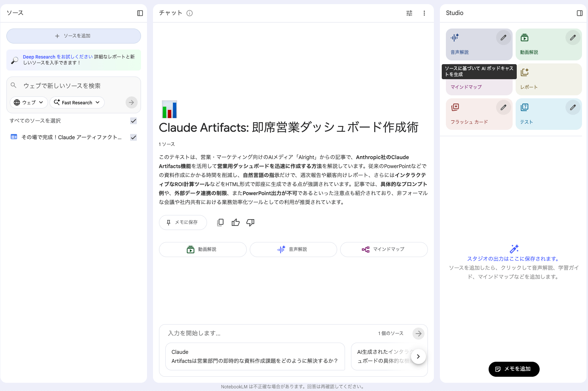Click the 音声解説 waveform icon in Studio
This screenshot has width=588, height=391.
[454, 37]
